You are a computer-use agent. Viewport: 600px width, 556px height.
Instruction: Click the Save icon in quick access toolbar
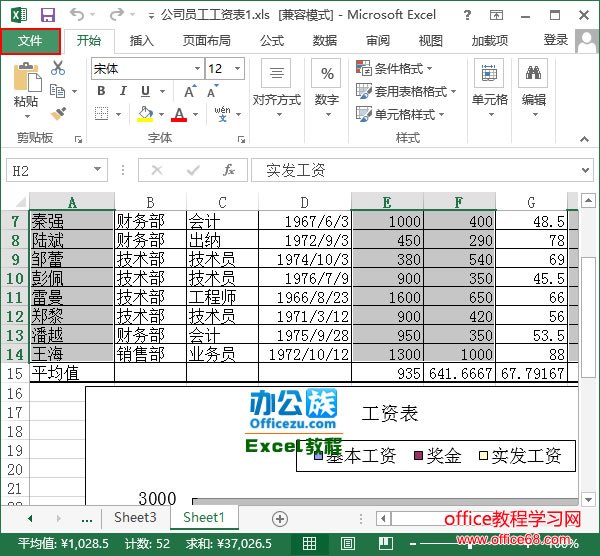tap(48, 15)
